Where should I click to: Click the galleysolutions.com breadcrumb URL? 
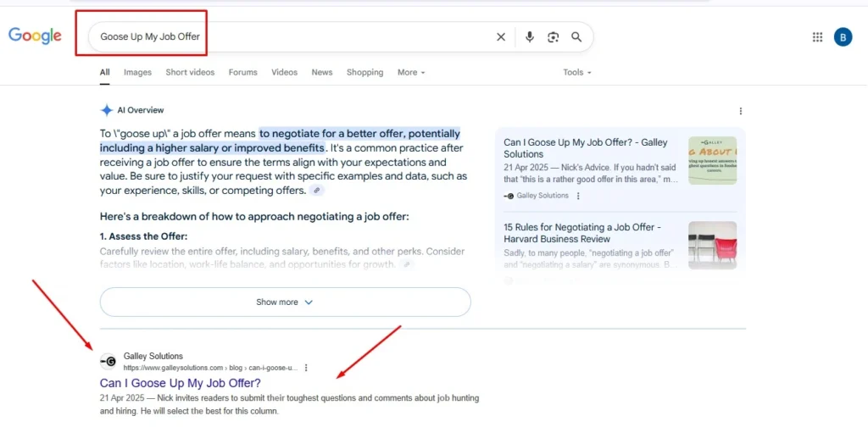pyautogui.click(x=210, y=367)
